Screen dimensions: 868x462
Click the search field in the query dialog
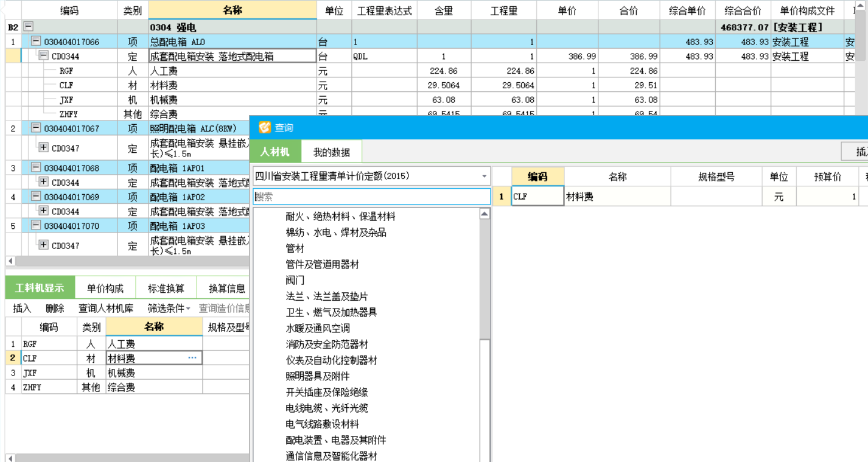pos(372,197)
